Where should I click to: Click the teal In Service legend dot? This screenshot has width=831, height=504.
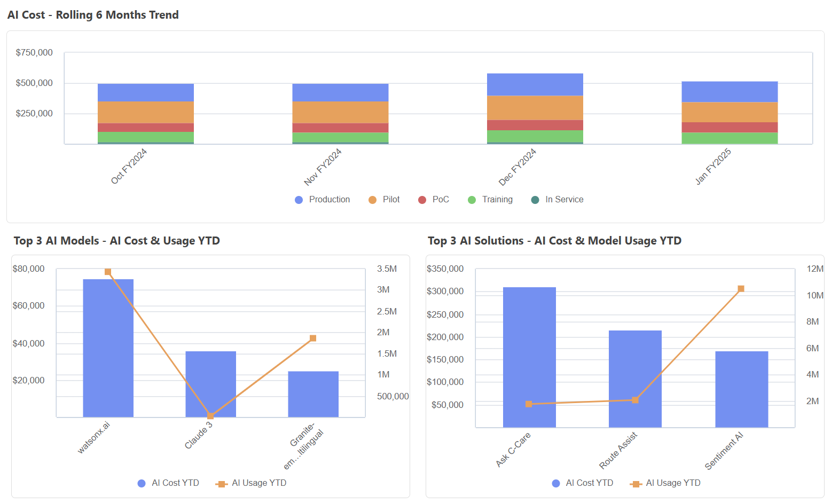[535, 200]
